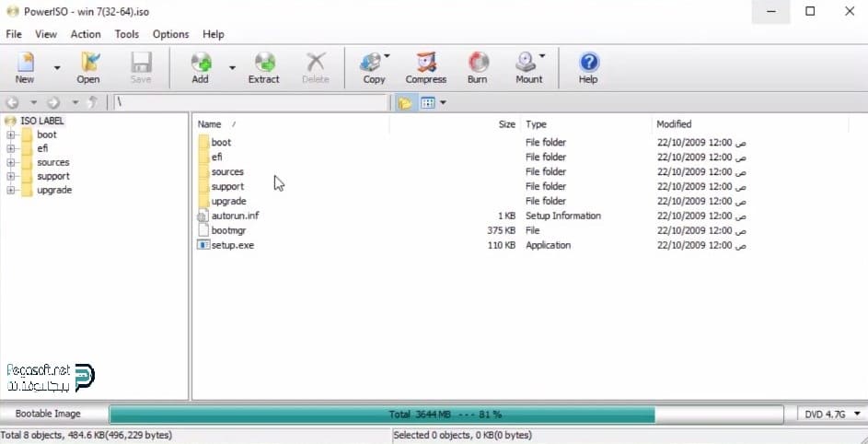
Task: Click the Back navigation arrow
Action: click(x=12, y=103)
